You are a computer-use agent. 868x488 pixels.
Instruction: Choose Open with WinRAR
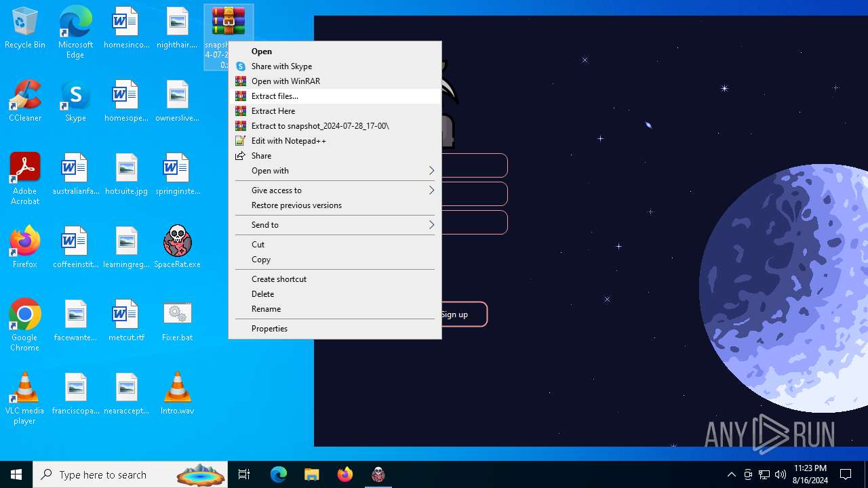point(335,81)
